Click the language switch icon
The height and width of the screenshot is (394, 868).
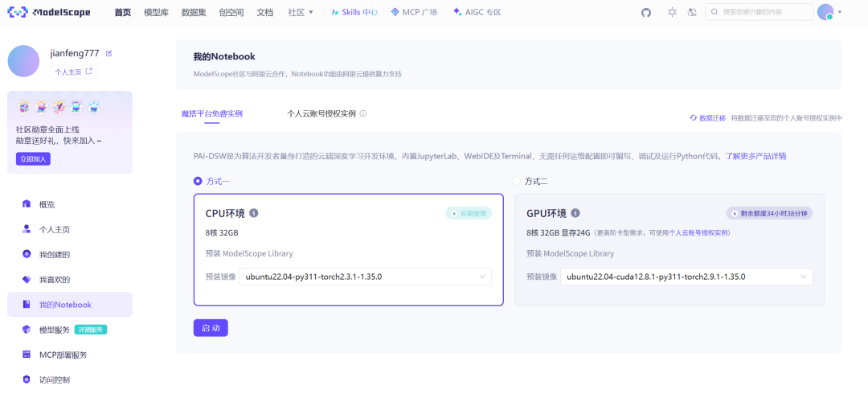click(x=691, y=12)
